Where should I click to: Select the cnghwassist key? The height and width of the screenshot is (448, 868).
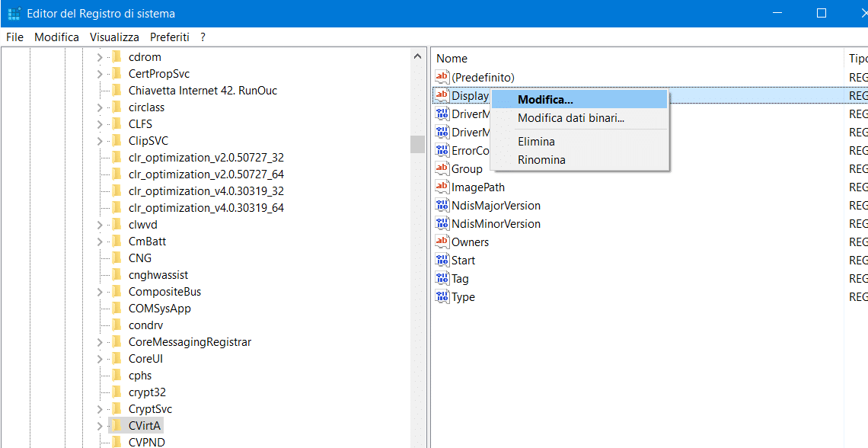(158, 275)
